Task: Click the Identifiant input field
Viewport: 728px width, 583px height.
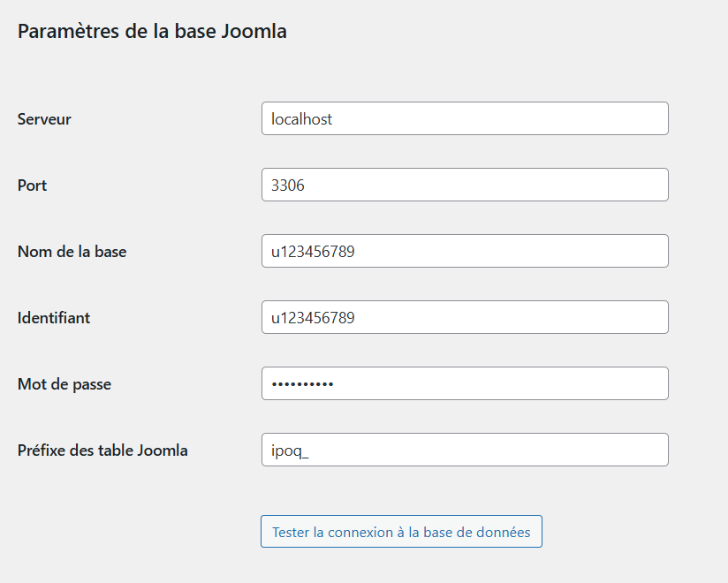Action: (464, 317)
